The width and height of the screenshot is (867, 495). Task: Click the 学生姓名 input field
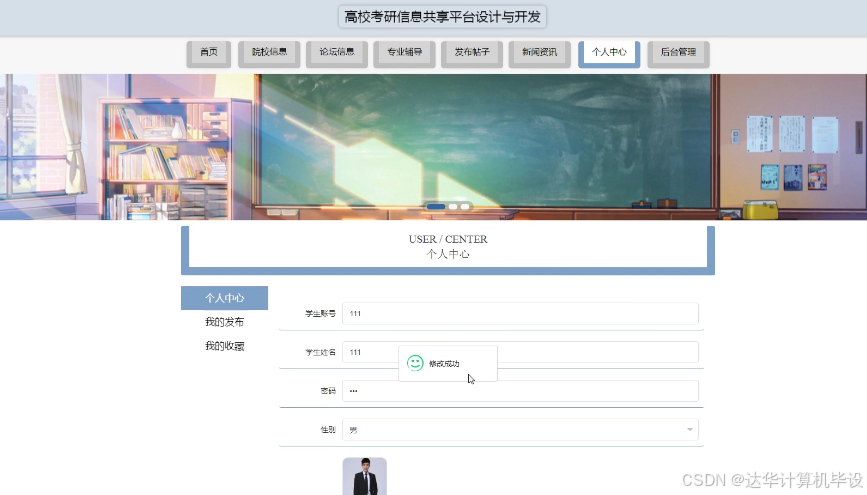coord(520,352)
